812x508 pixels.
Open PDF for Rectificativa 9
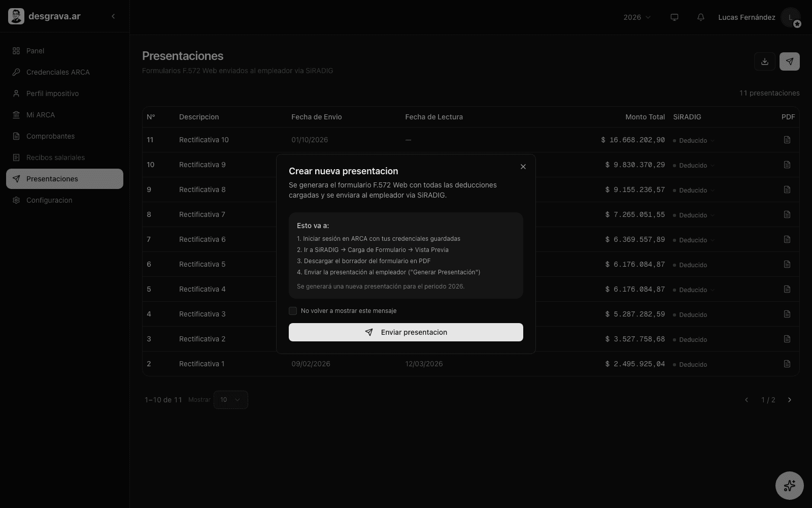[787, 165]
